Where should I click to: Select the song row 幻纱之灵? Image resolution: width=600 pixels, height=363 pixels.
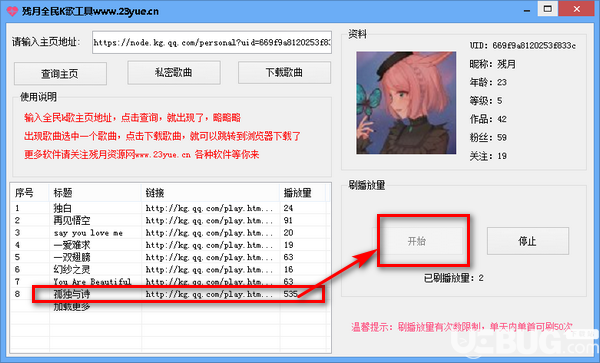(x=170, y=269)
